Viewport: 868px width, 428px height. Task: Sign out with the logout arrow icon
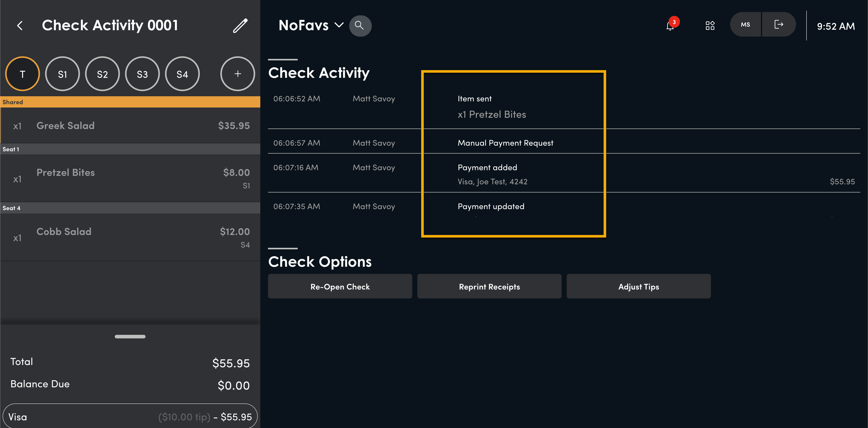[779, 25]
